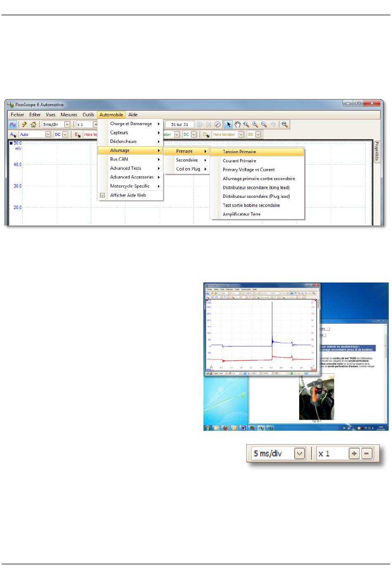The height and width of the screenshot is (579, 392).
Task: Open Firefox from the small screenshot taskbar
Action: click(226, 428)
